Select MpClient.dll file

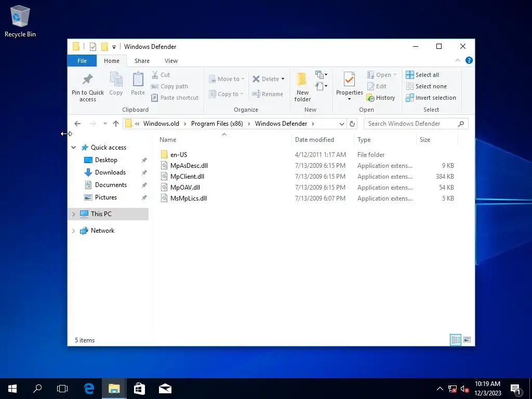tap(187, 177)
